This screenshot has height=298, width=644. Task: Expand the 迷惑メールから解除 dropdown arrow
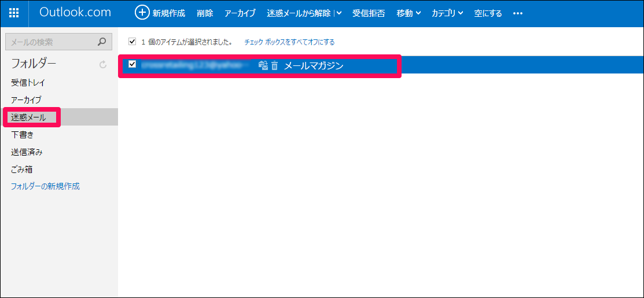[x=338, y=13]
